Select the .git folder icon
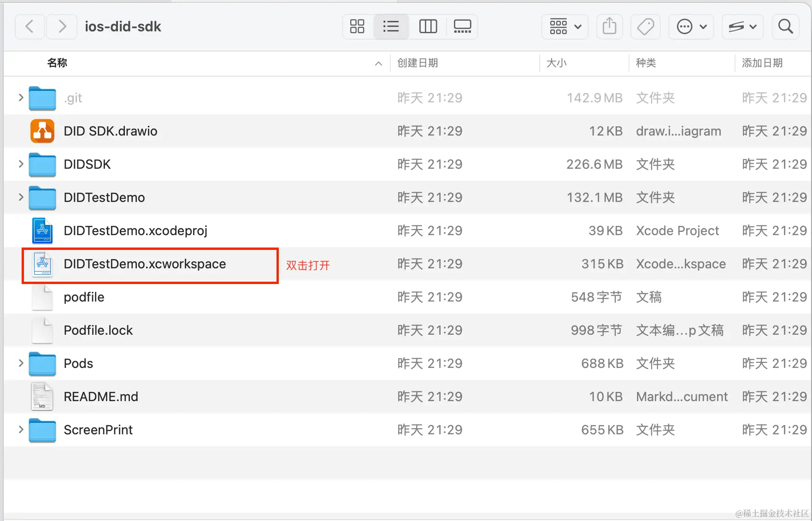This screenshot has width=812, height=521. pos(42,98)
